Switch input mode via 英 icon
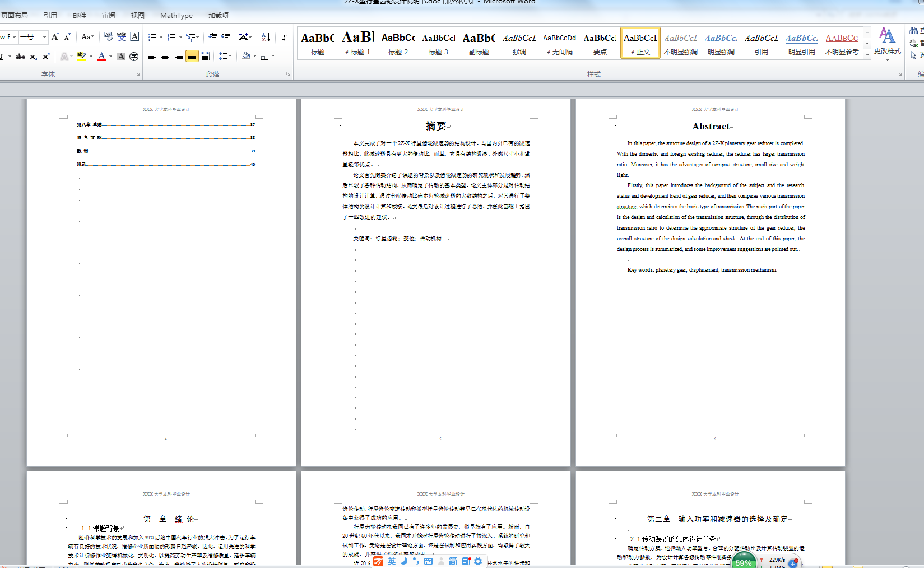Image resolution: width=924 pixels, height=568 pixels. tap(392, 561)
